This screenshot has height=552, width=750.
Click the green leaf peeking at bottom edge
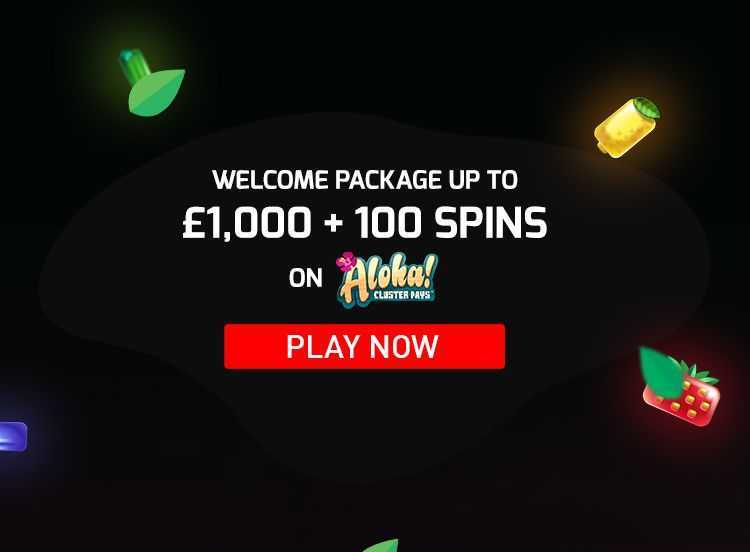(381, 546)
